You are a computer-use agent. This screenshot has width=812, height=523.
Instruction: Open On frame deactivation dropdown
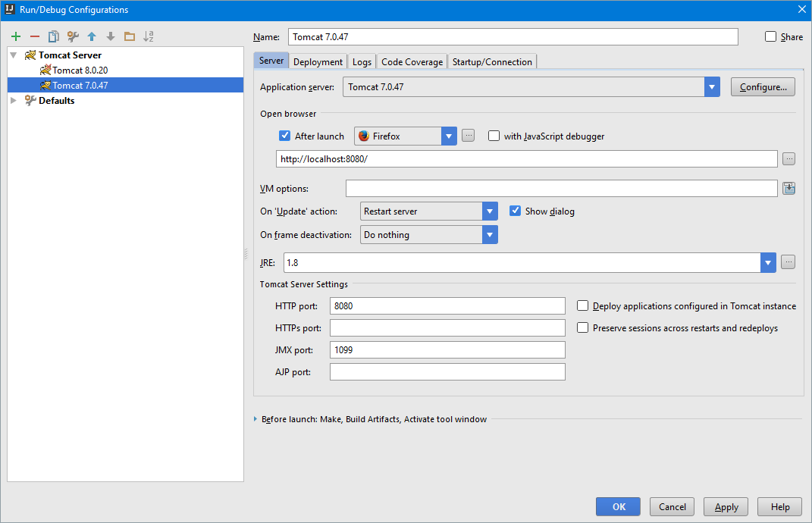coord(490,234)
